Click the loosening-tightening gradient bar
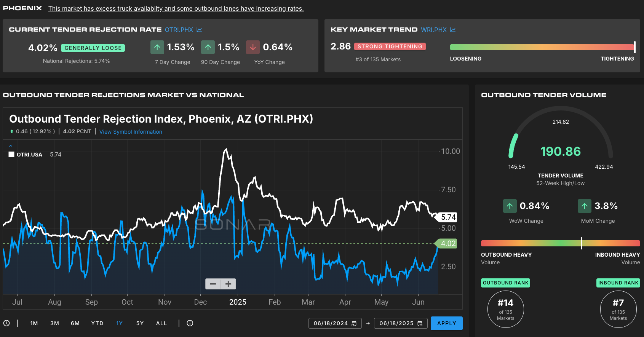Screen dimensions: 644x337 tap(543, 47)
